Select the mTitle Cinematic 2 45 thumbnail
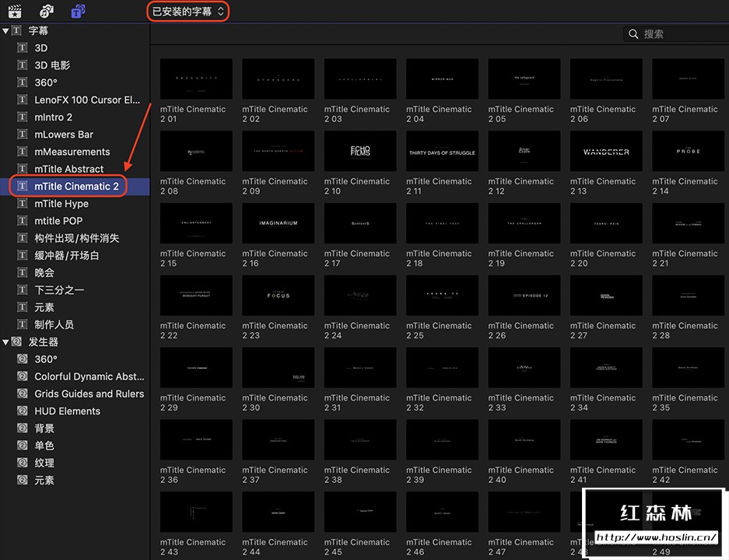This screenshot has width=729, height=560. [x=360, y=512]
